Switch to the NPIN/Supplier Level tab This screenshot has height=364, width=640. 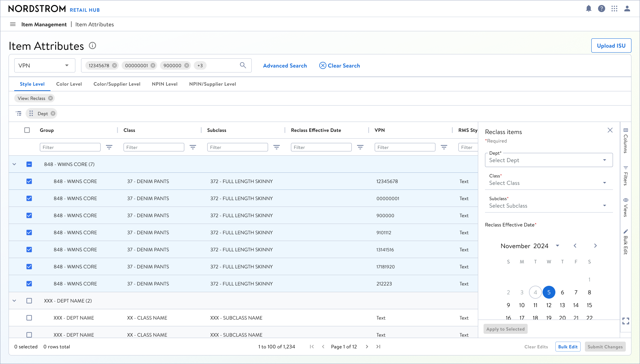[x=213, y=84]
